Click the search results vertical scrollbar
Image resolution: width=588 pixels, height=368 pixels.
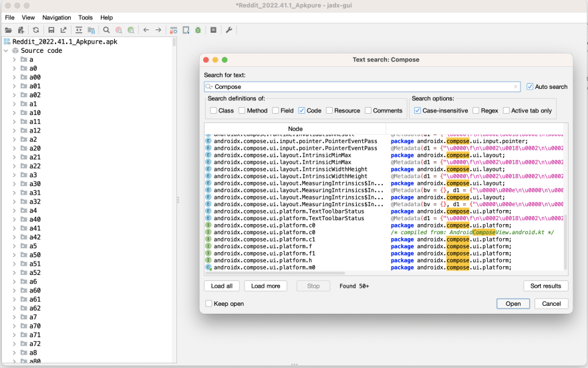tap(565, 242)
